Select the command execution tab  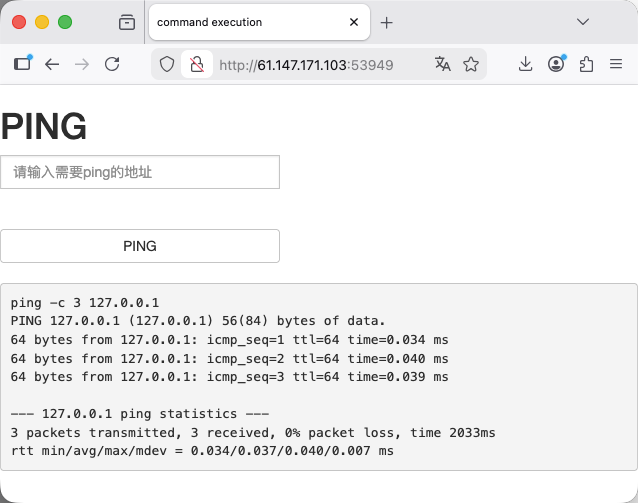pyautogui.click(x=240, y=22)
